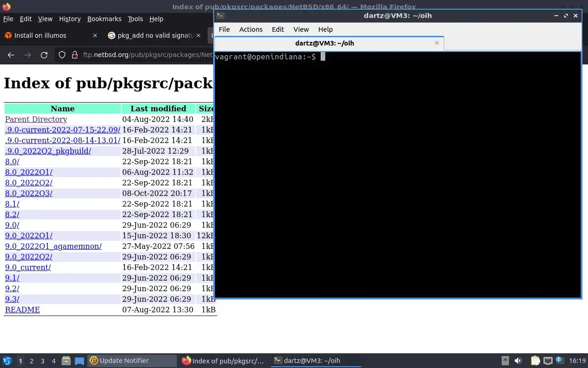Close the 'Install on illumos' tab
588x368 pixels.
point(95,35)
